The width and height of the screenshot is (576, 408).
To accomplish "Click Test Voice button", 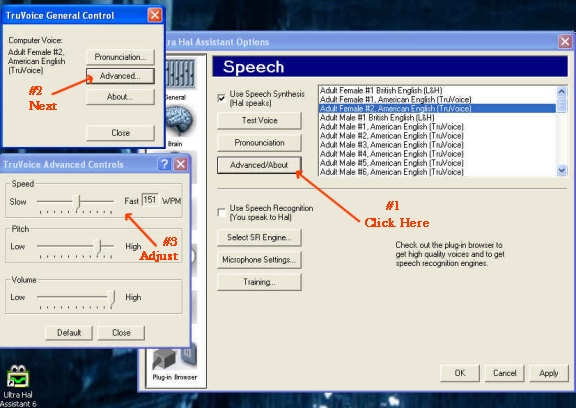I will click(259, 120).
